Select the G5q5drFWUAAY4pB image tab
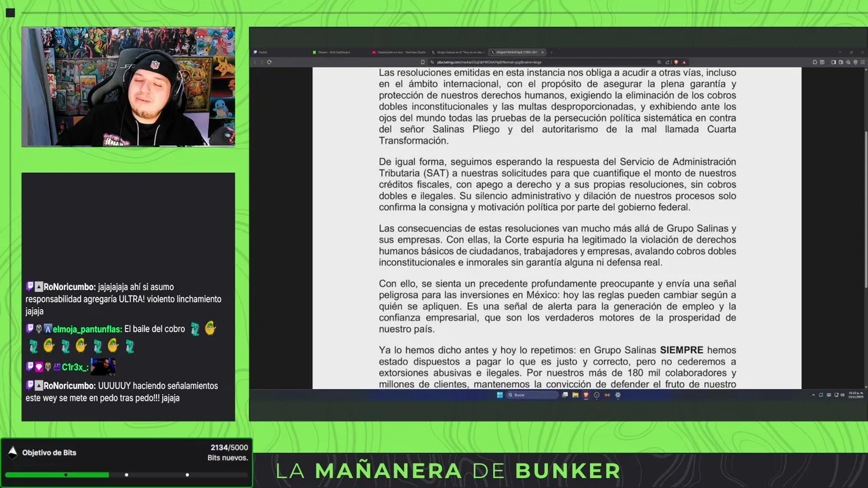Viewport: 868px width, 488px height. click(x=516, y=52)
